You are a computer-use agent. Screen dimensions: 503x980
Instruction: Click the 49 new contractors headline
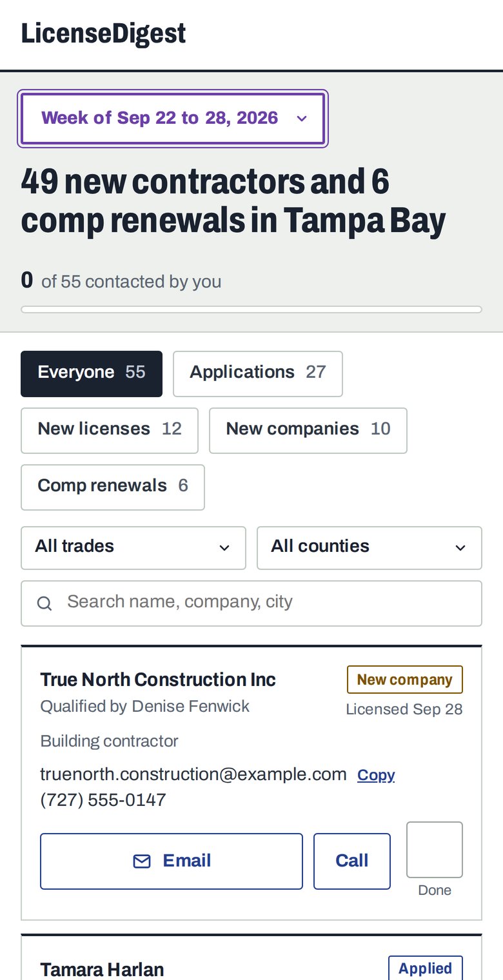pyautogui.click(x=233, y=201)
